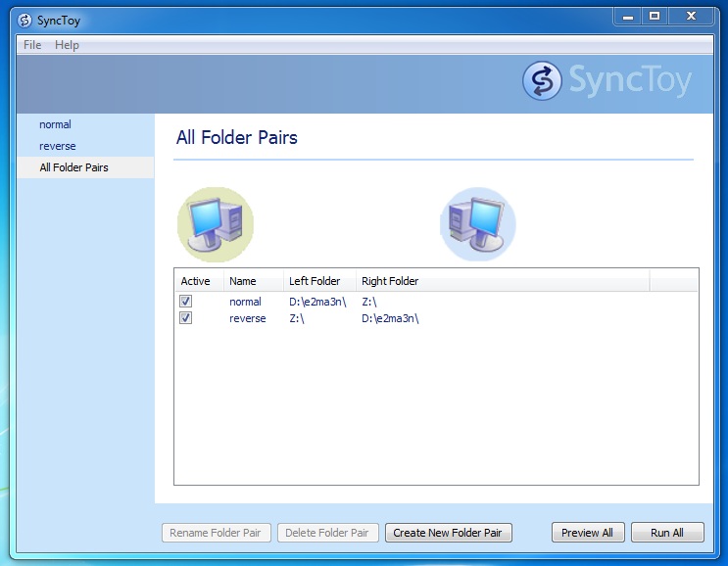Open the File menu
This screenshot has height=566, width=728.
[32, 45]
